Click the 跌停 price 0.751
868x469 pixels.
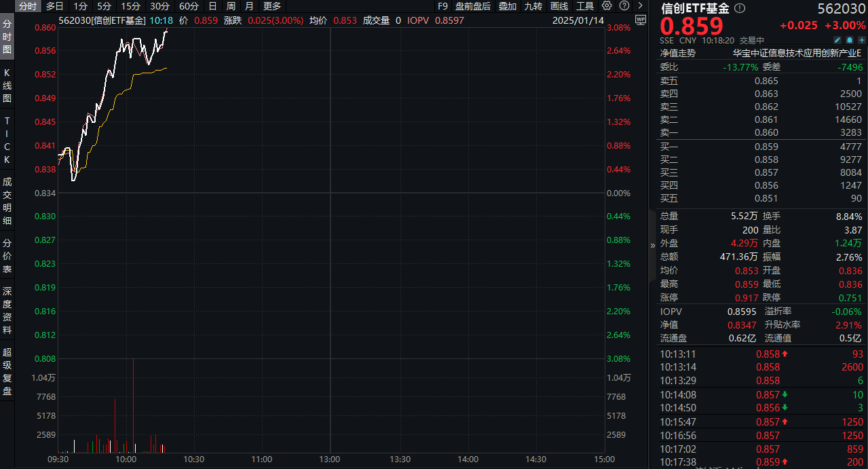pos(850,298)
